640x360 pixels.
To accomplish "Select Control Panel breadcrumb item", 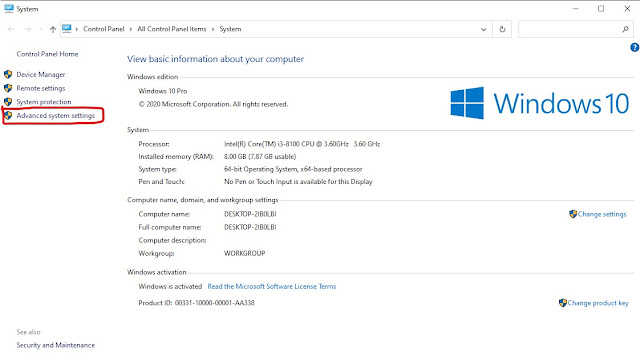I will coord(104,29).
